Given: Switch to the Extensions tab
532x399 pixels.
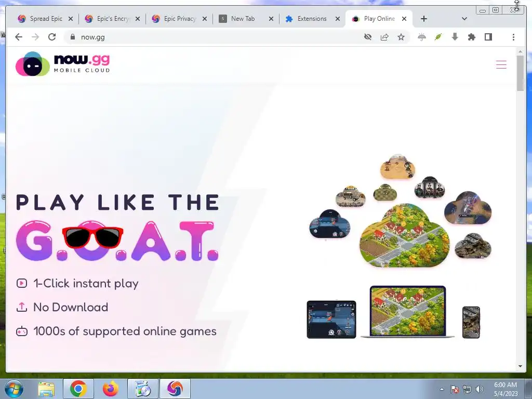Looking at the screenshot, I should point(313,19).
